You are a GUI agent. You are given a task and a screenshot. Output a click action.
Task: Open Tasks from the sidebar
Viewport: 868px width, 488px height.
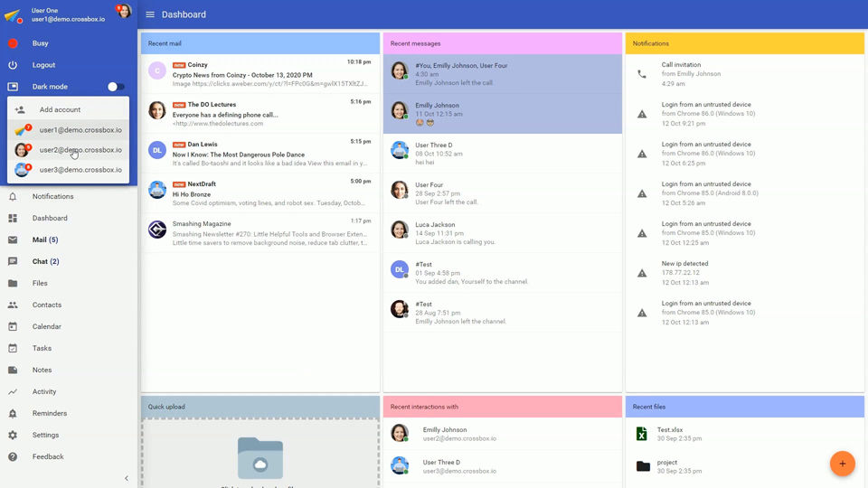coord(42,348)
